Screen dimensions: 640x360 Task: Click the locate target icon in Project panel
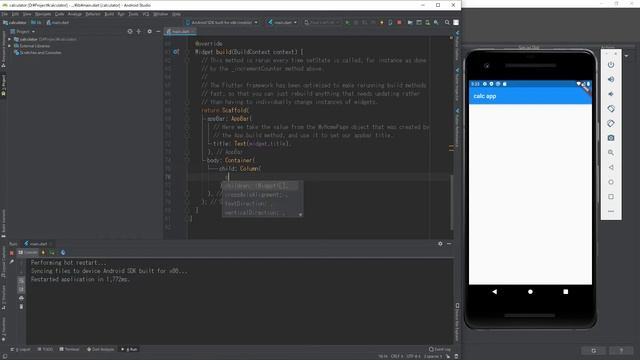pyautogui.click(x=130, y=31)
